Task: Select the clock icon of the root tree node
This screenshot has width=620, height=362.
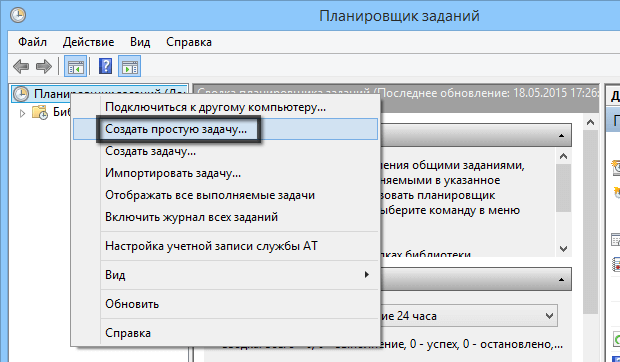Action: pos(21,94)
